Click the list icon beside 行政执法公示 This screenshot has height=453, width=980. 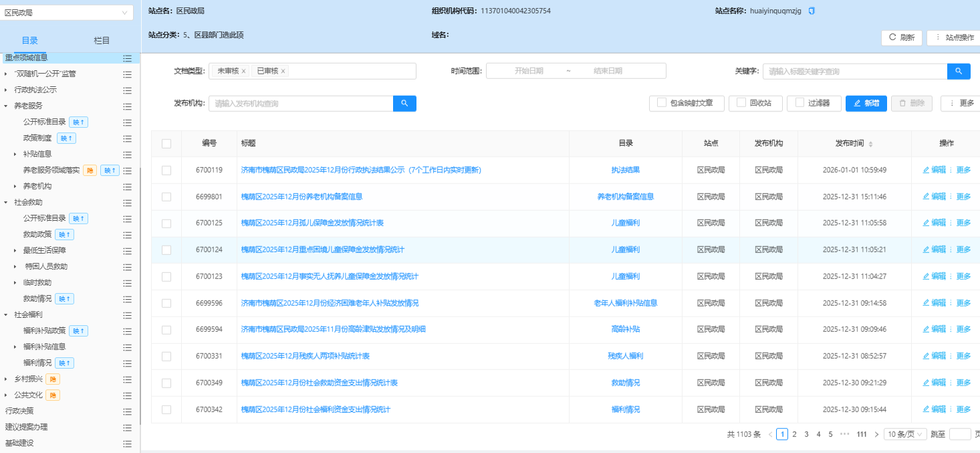pos(127,90)
